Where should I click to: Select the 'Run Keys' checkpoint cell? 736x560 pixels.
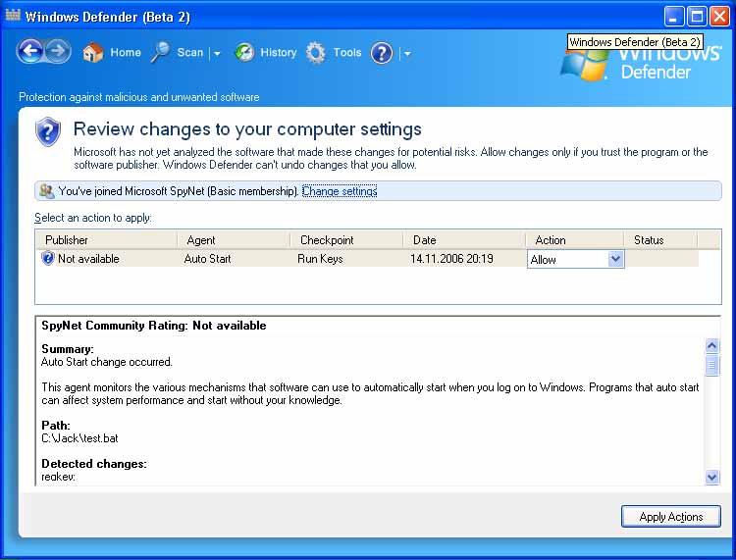coord(320,259)
